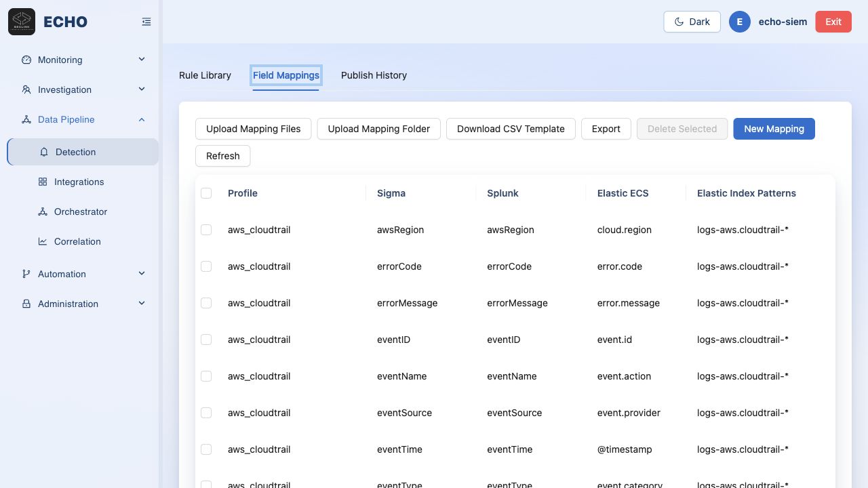Click the echo-siem user avatar
Screen dimensions: 868x488
click(740, 22)
